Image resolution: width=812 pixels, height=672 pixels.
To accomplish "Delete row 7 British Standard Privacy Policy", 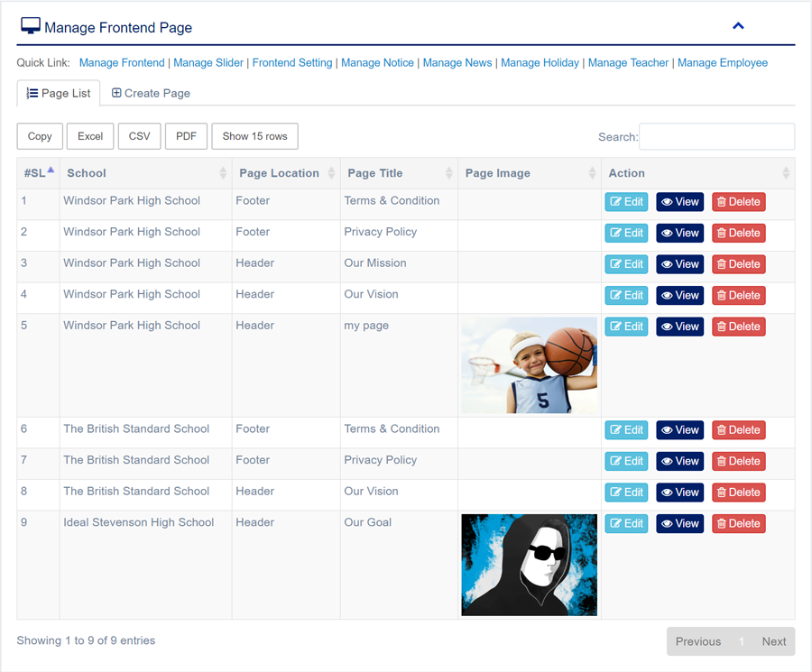I will pyautogui.click(x=738, y=461).
